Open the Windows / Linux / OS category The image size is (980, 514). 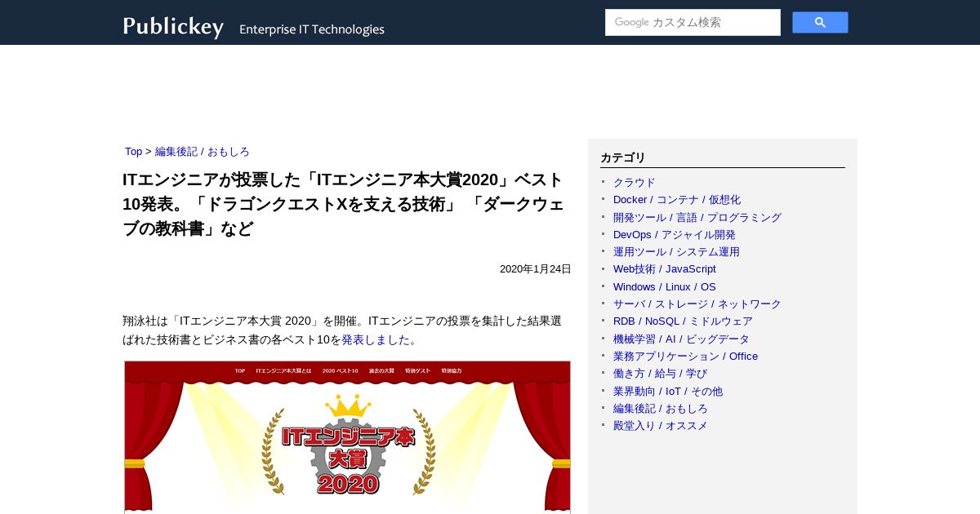(x=664, y=287)
